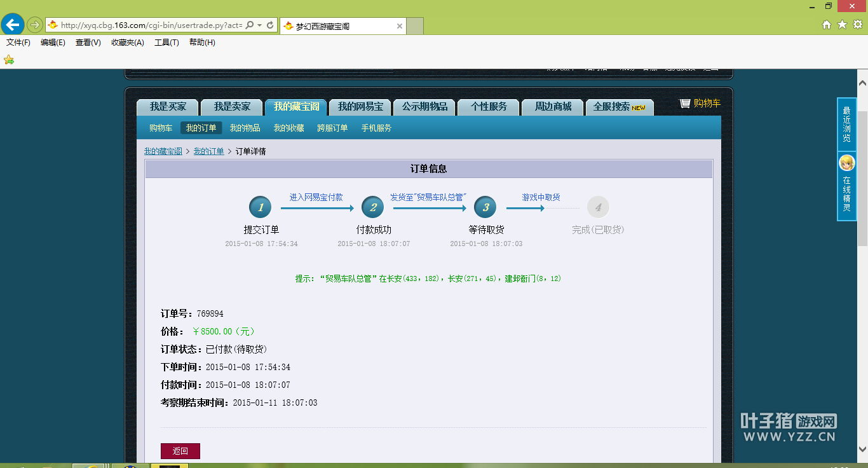Viewport: 868px width, 468px height.
Task: Click the 在线精灵 avatar icon
Action: 846,163
